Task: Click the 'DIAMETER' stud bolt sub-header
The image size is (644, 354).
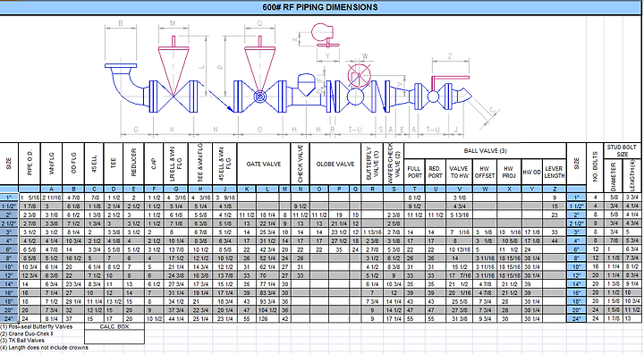Action: click(x=614, y=176)
